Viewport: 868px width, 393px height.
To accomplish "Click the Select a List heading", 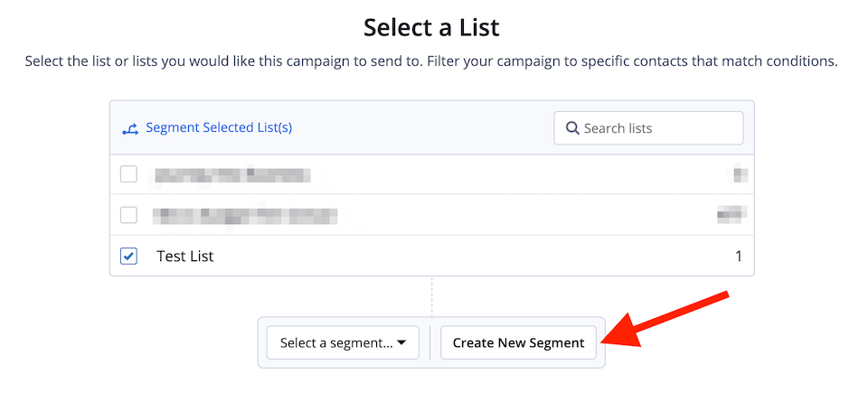I will (x=431, y=28).
